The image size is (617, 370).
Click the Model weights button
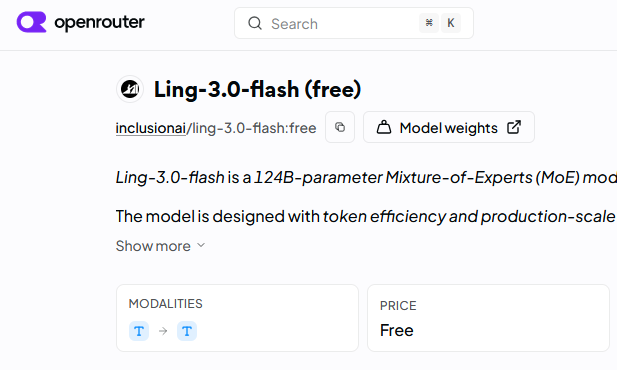449,127
